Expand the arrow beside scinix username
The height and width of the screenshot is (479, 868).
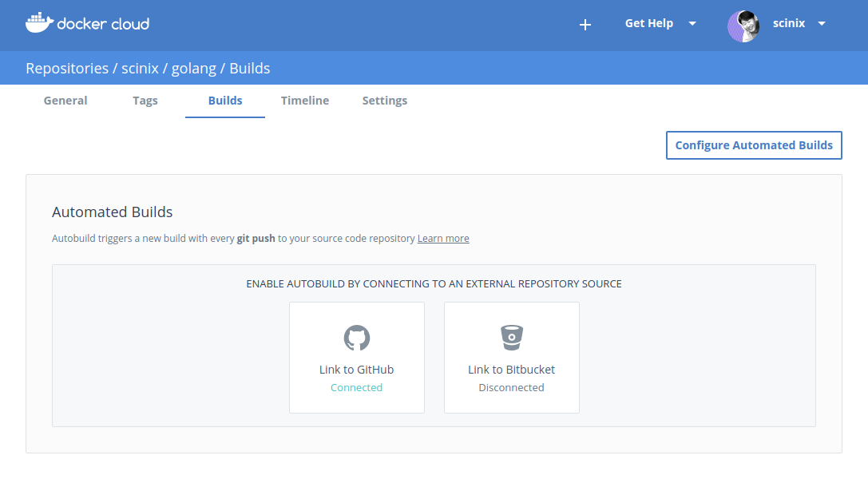tap(822, 23)
